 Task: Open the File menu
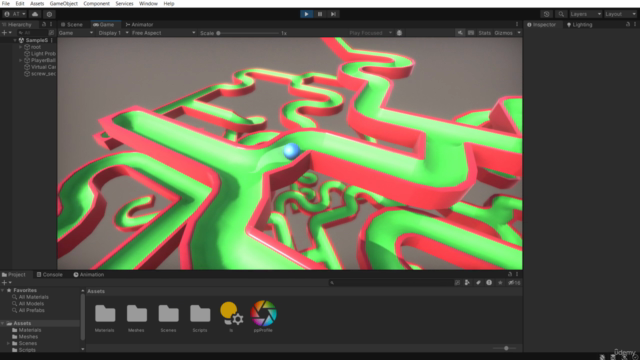pos(6,3)
